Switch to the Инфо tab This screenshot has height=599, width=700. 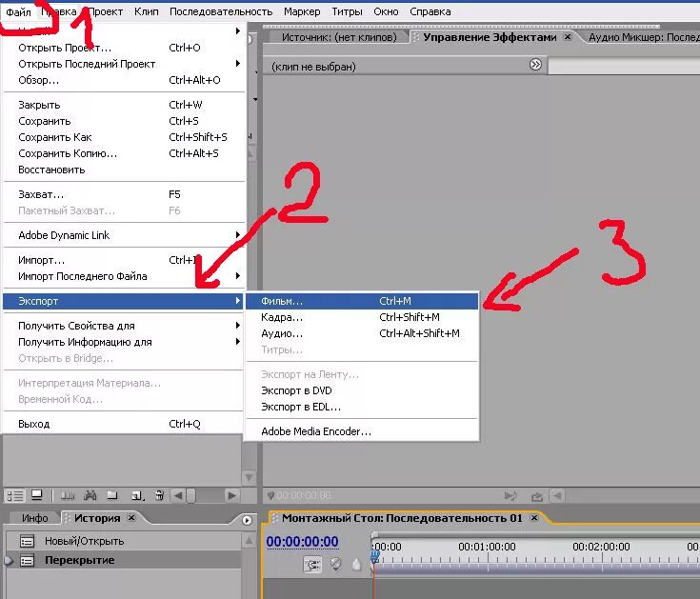(35, 518)
